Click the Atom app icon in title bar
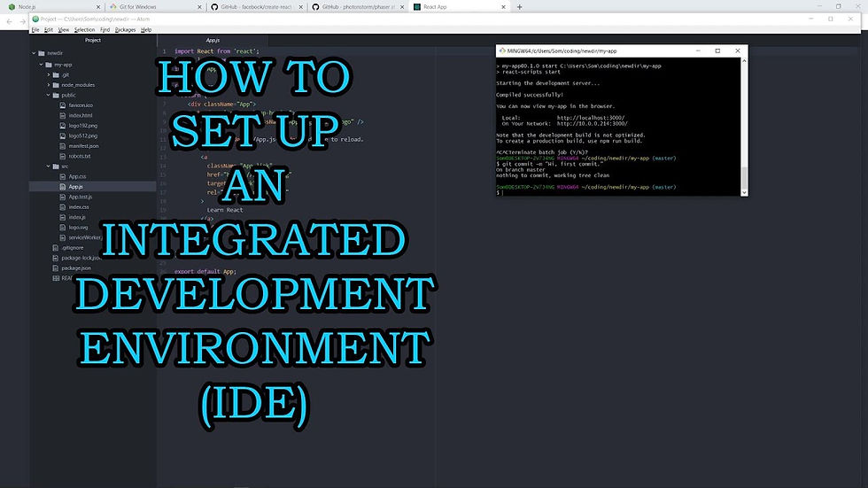 [35, 19]
